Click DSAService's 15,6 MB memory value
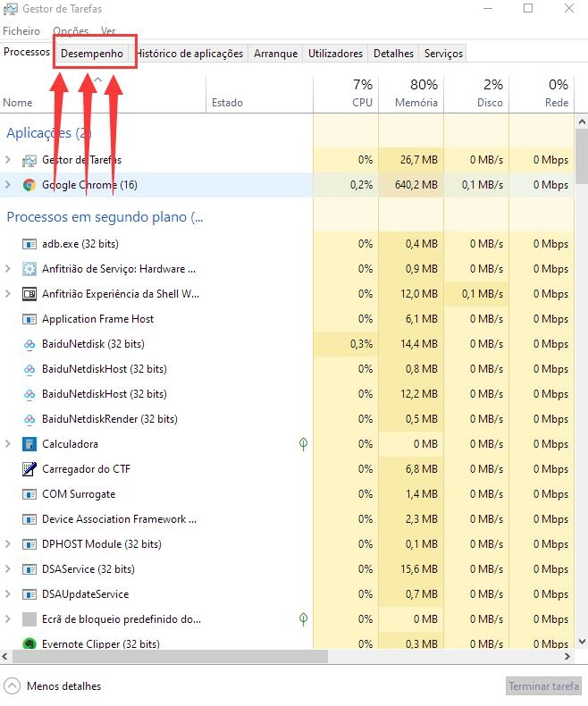 419,569
